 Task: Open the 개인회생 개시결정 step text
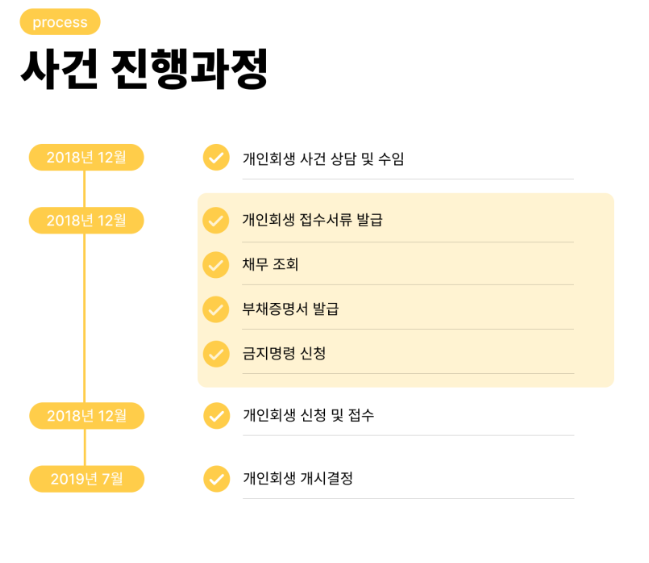click(298, 478)
